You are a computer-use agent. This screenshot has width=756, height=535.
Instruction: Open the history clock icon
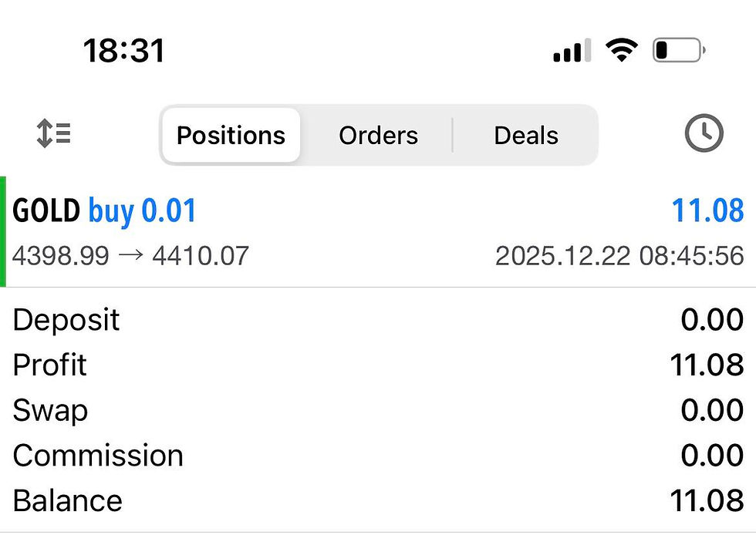coord(704,134)
